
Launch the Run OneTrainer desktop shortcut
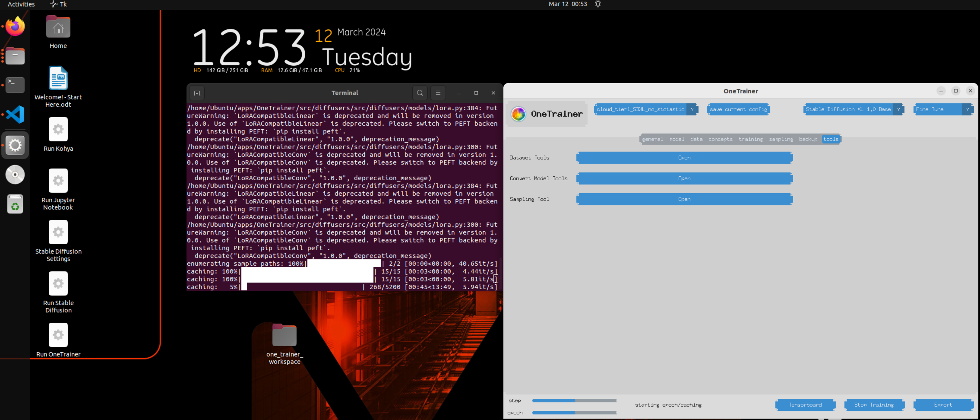click(58, 335)
